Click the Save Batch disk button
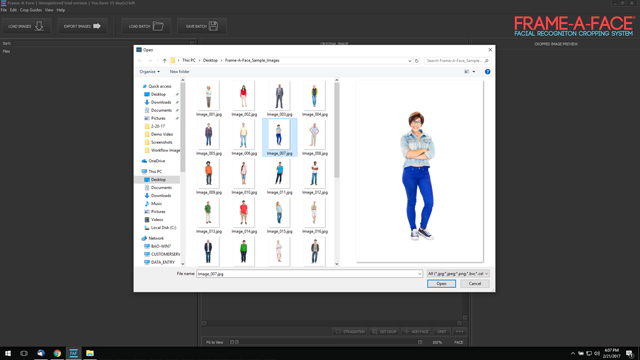 [202, 26]
